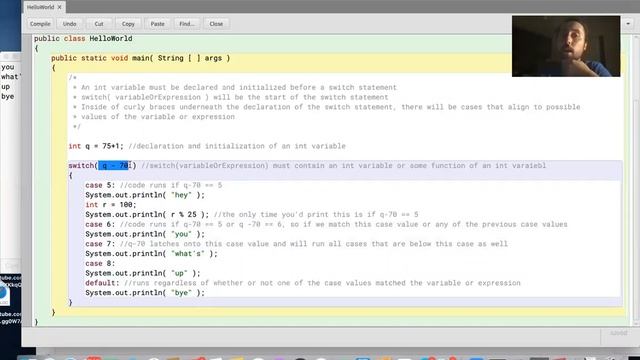Click the println "hey" statement
Viewport: 640px width, 360px height.
pos(145,195)
